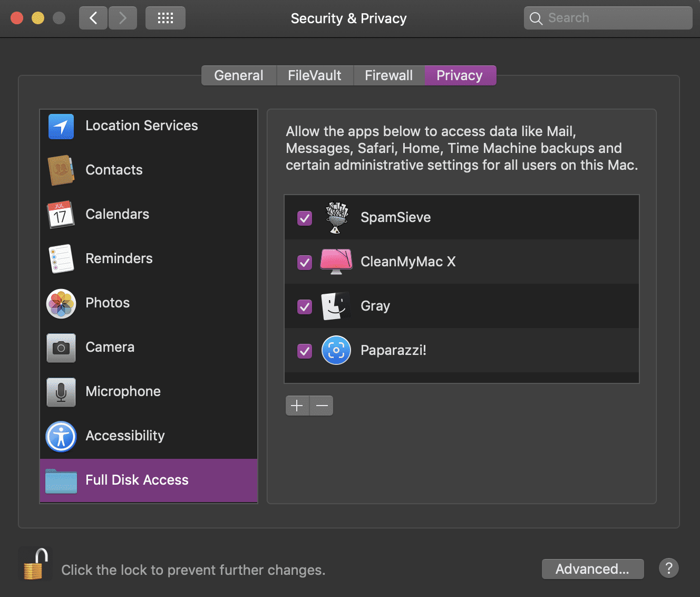Image resolution: width=700 pixels, height=597 pixels.
Task: Click the Photos pinwheel icon
Action: point(61,303)
